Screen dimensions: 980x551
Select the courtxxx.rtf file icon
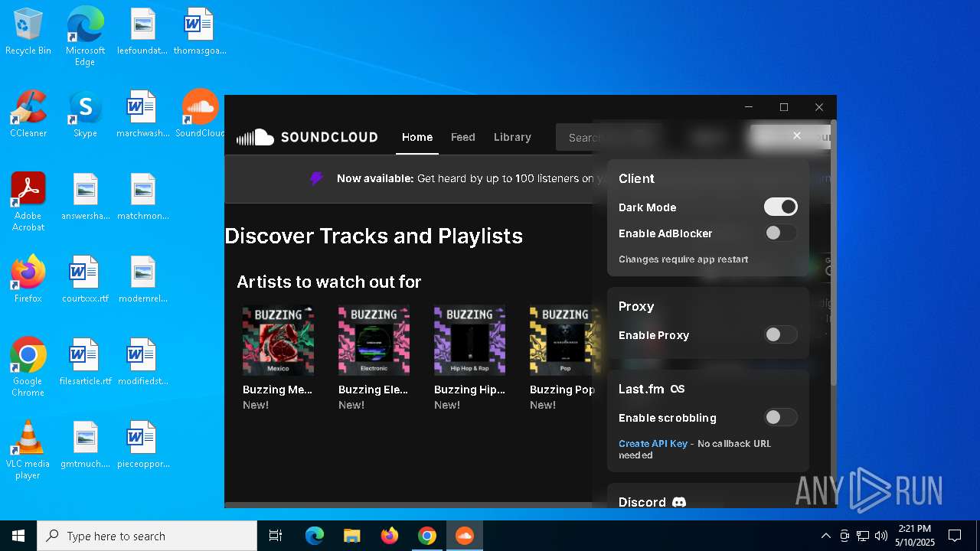coord(85,279)
